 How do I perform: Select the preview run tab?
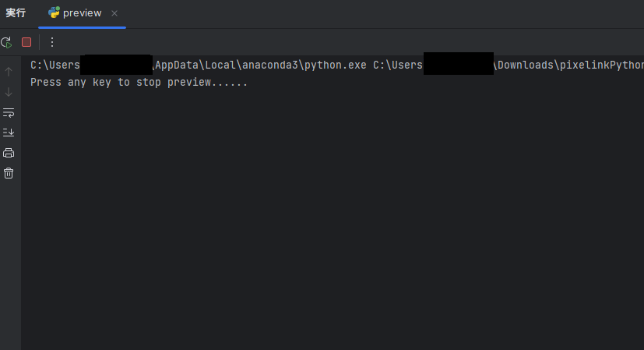(82, 13)
